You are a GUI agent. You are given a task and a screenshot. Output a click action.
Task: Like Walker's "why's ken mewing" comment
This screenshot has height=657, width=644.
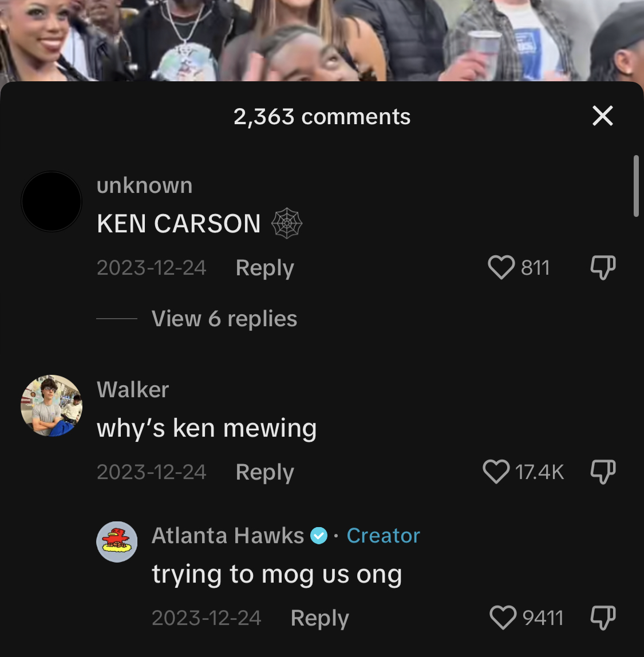(496, 472)
